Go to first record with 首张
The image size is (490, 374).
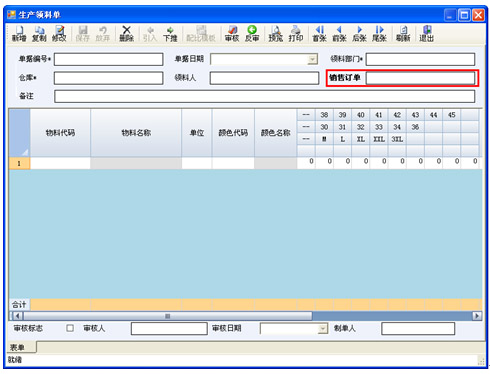319,34
